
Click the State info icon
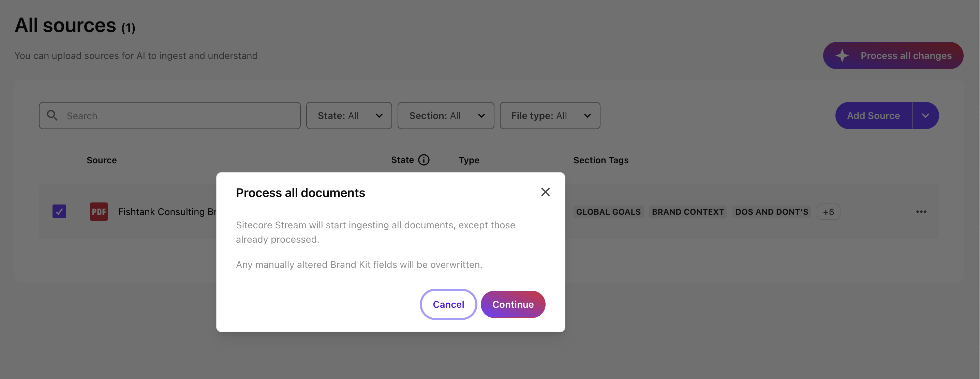pyautogui.click(x=424, y=160)
